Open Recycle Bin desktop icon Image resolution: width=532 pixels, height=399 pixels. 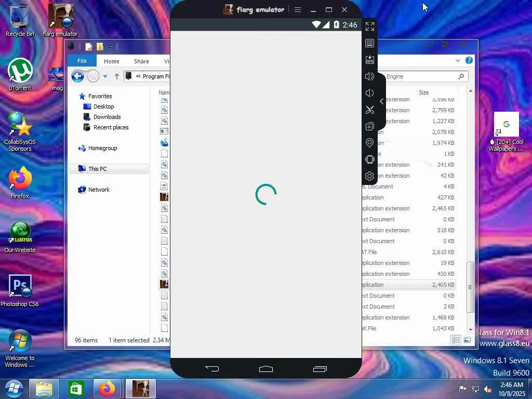coord(20,20)
